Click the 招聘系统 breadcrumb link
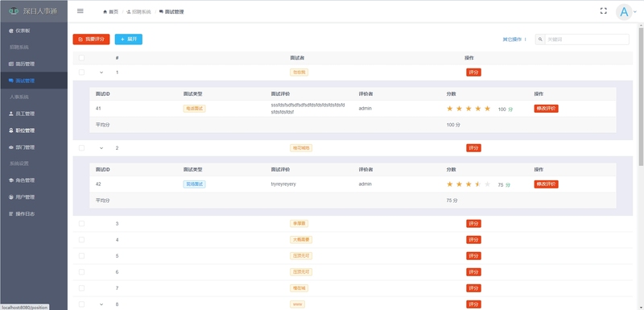Image resolution: width=644 pixels, height=310 pixels. click(138, 12)
